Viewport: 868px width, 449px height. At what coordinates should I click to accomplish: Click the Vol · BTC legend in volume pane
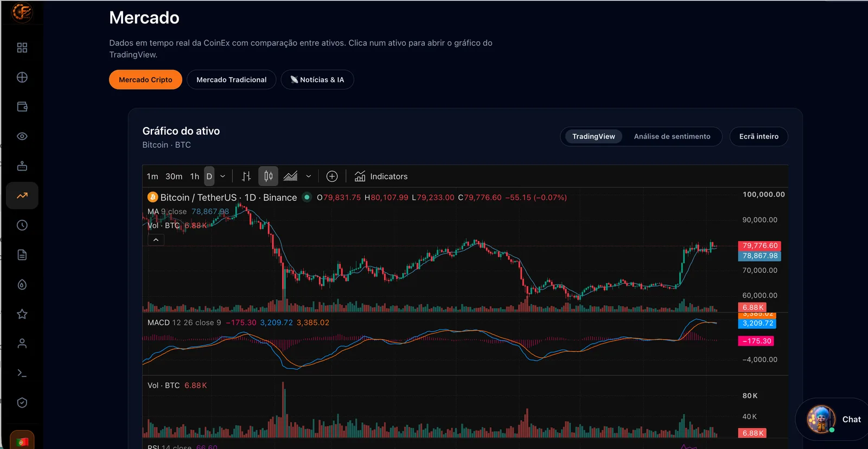(164, 385)
